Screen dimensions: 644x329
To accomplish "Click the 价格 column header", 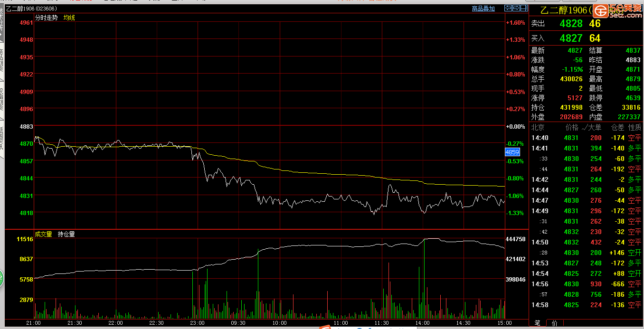I will pos(572,127).
